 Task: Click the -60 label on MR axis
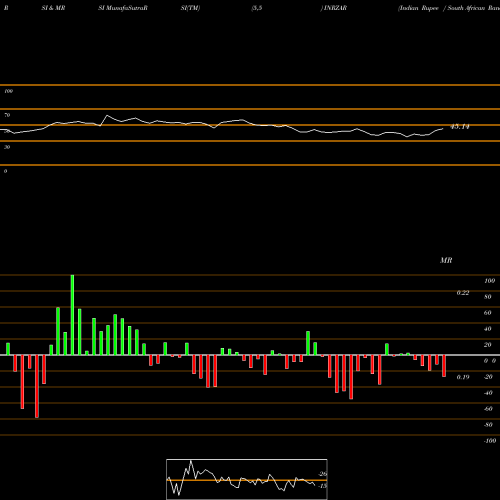pyautogui.click(x=488, y=409)
